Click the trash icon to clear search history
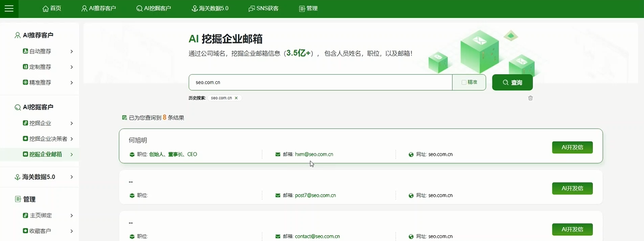Image resolution: width=644 pixels, height=241 pixels. 530,98
